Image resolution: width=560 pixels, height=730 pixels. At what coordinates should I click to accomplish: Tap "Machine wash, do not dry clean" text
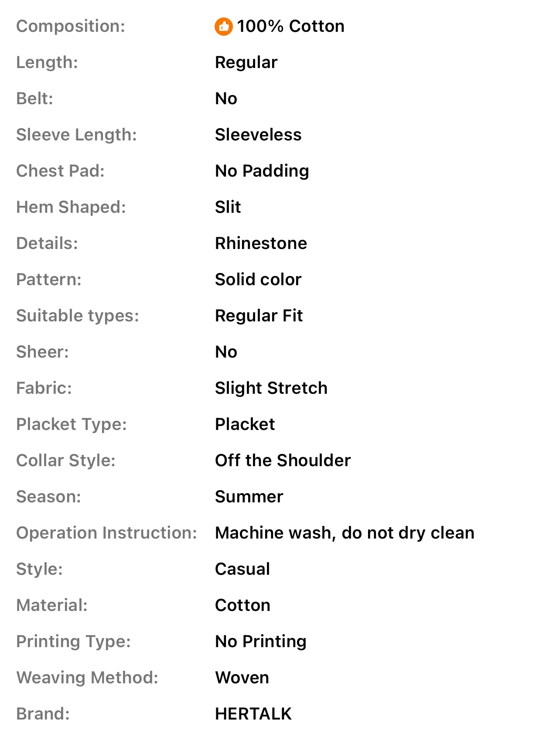click(x=345, y=533)
